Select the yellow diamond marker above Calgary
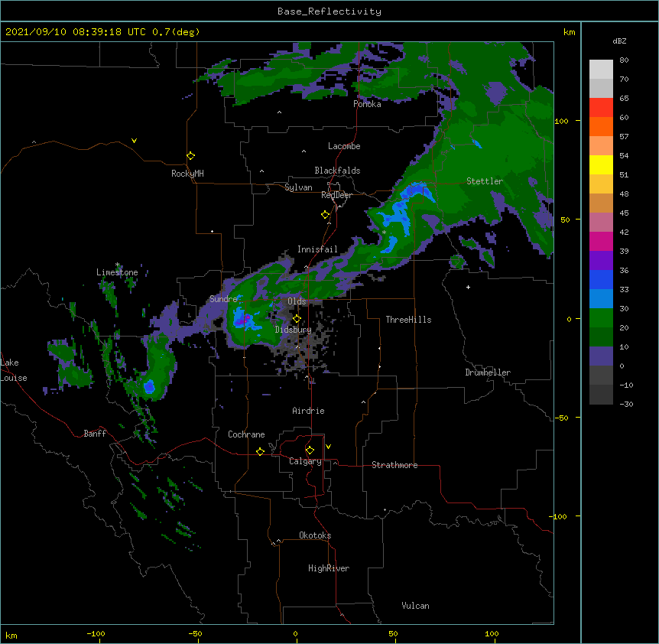The image size is (659, 644). pos(310,450)
